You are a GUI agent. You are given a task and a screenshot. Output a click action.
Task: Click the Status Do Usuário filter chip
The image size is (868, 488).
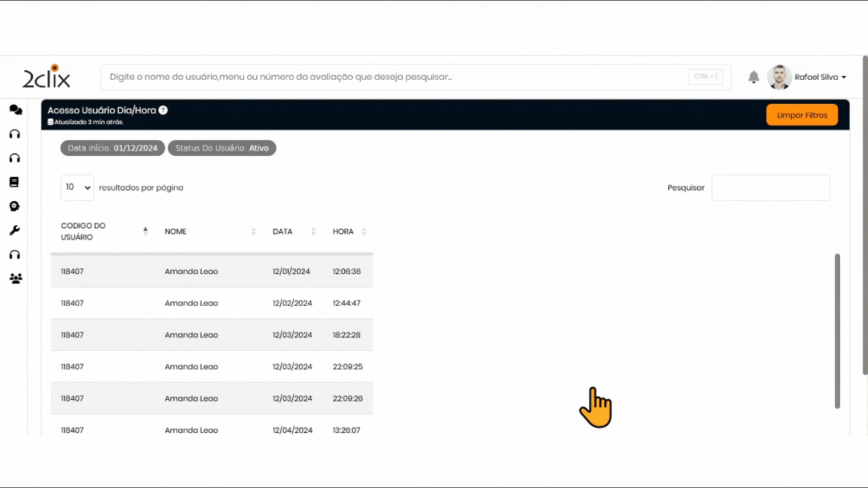click(222, 148)
